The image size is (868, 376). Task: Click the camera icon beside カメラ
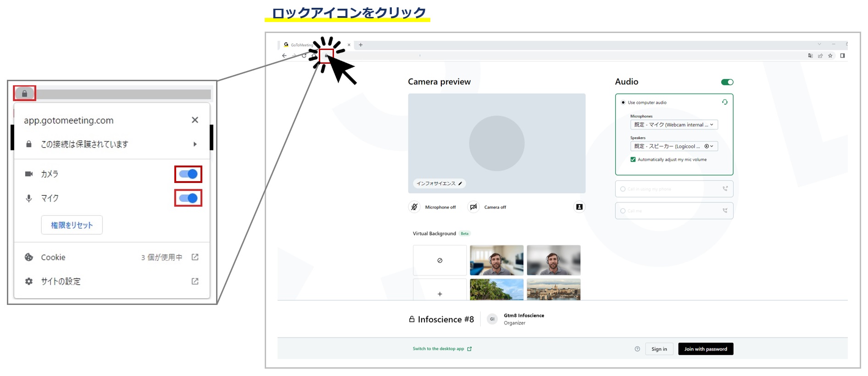click(29, 174)
